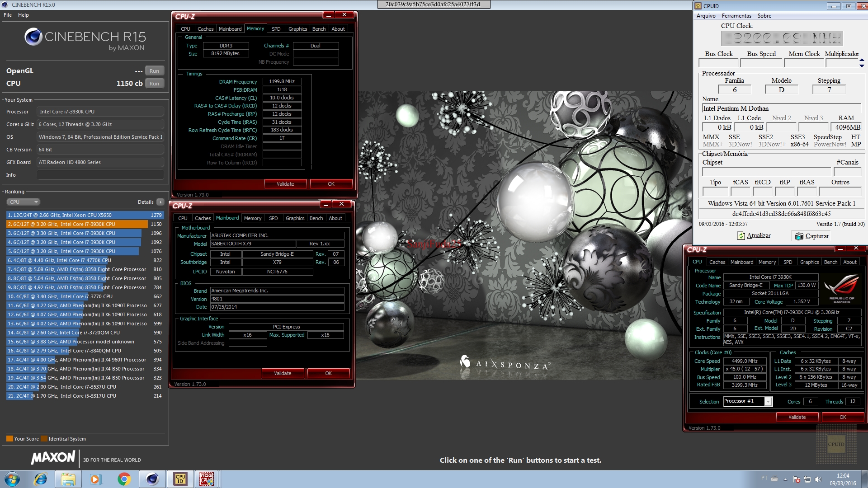The width and height of the screenshot is (868, 488).
Task: Open Windows Media Player taskbar icon
Action: (95, 479)
